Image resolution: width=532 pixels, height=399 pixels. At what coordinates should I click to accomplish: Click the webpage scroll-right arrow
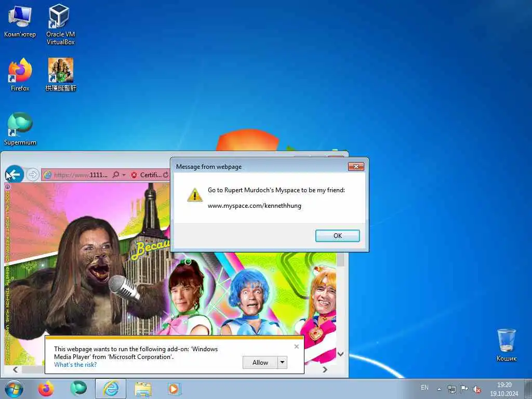325,369
